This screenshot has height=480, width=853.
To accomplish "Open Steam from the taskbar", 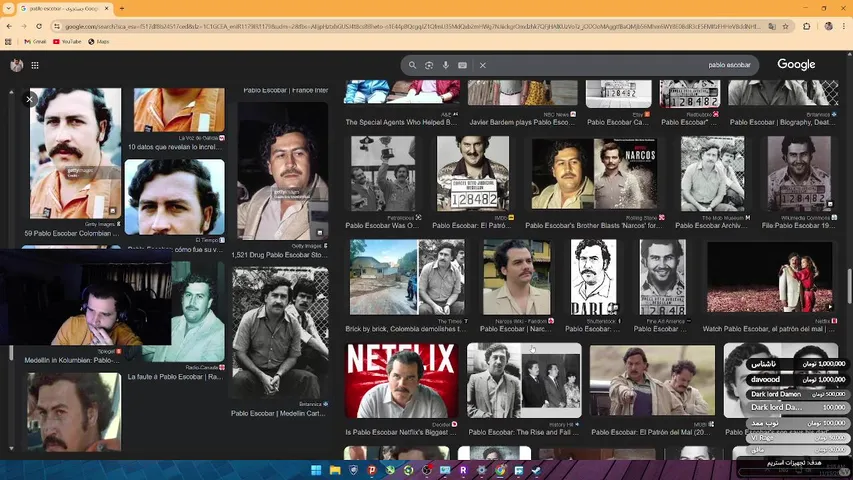I will pyautogui.click(x=537, y=470).
